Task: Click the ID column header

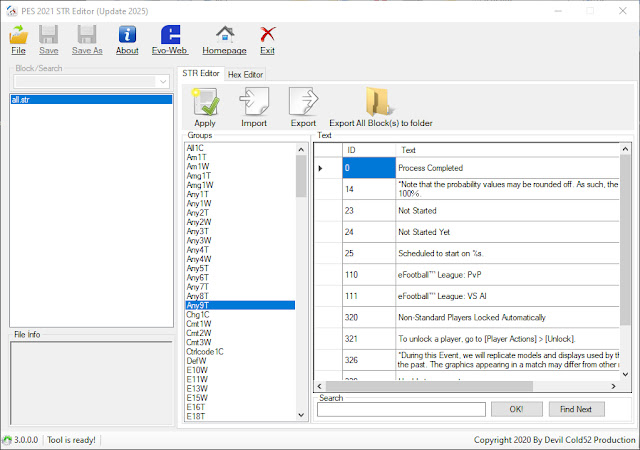Action: pyautogui.click(x=369, y=150)
